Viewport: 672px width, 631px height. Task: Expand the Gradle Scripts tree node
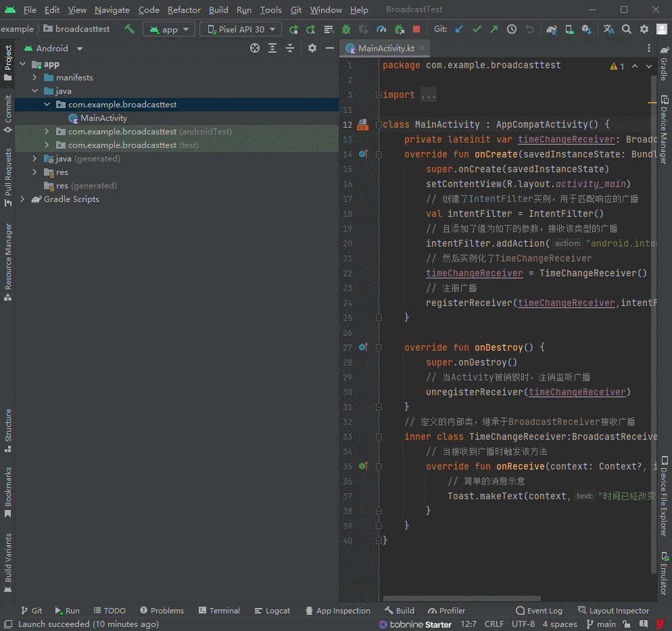(22, 199)
